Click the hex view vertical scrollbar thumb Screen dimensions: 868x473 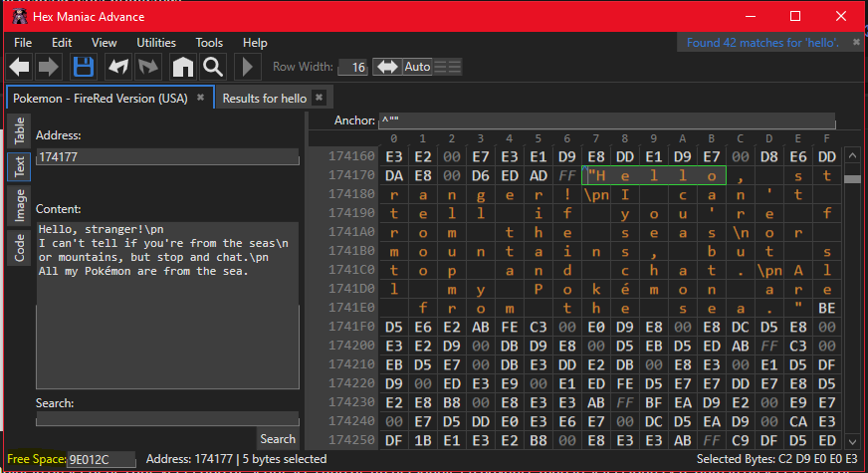pyautogui.click(x=852, y=179)
